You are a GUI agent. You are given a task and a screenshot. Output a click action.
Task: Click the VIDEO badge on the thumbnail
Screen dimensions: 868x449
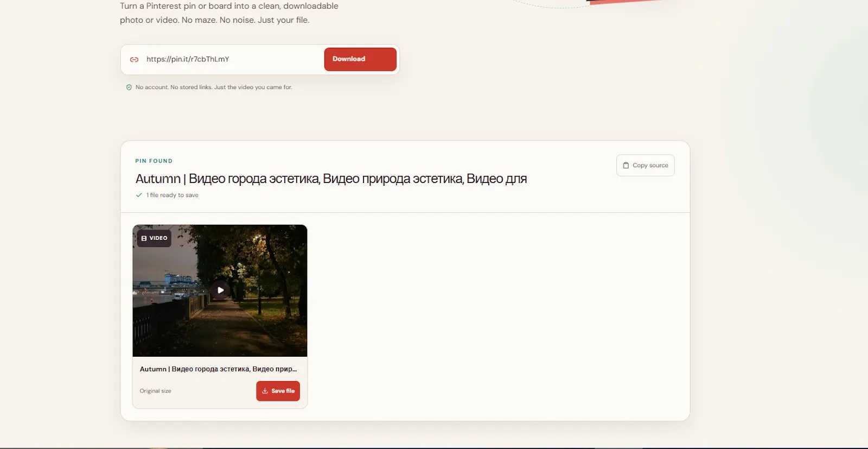click(154, 238)
